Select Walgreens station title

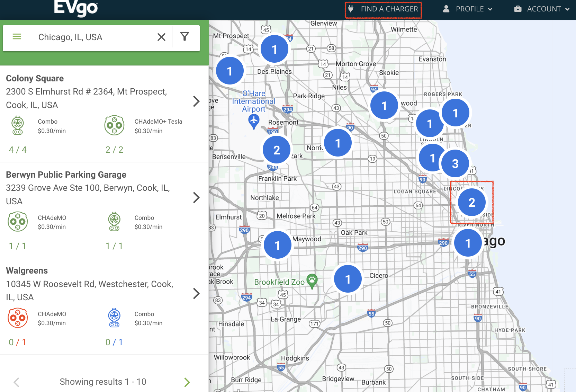pos(27,270)
